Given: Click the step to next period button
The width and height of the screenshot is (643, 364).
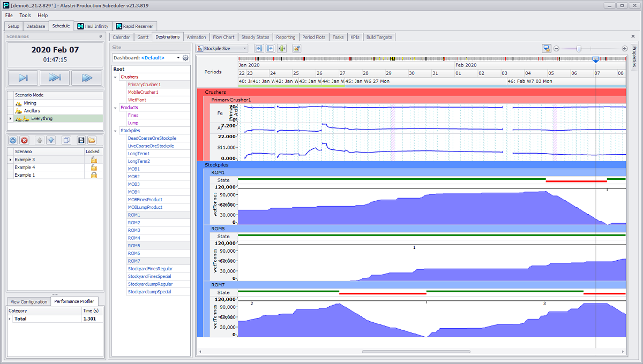Looking at the screenshot, I should [x=24, y=78].
